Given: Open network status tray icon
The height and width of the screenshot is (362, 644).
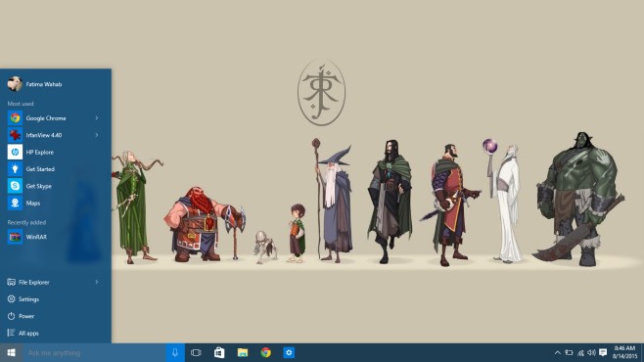Looking at the screenshot, I should [x=580, y=352].
